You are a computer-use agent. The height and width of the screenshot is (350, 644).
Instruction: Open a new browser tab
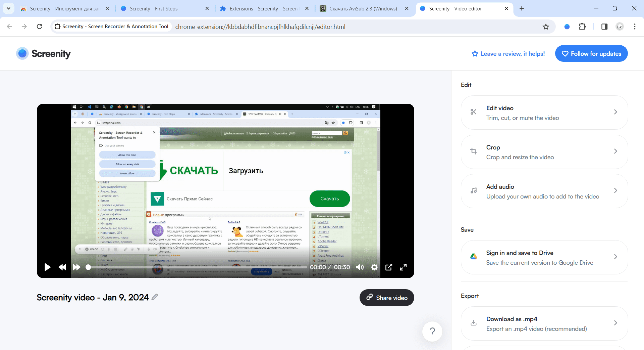(x=522, y=9)
